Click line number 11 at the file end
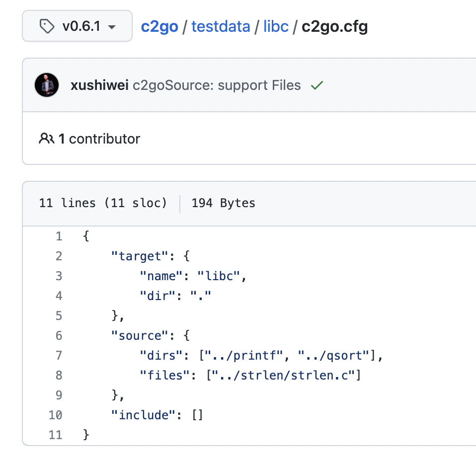Screen dimensions: 476x455 click(56, 435)
